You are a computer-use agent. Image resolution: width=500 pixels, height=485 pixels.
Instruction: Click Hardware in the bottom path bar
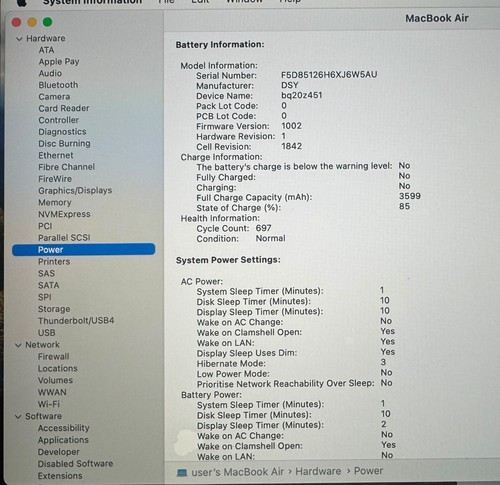click(318, 471)
